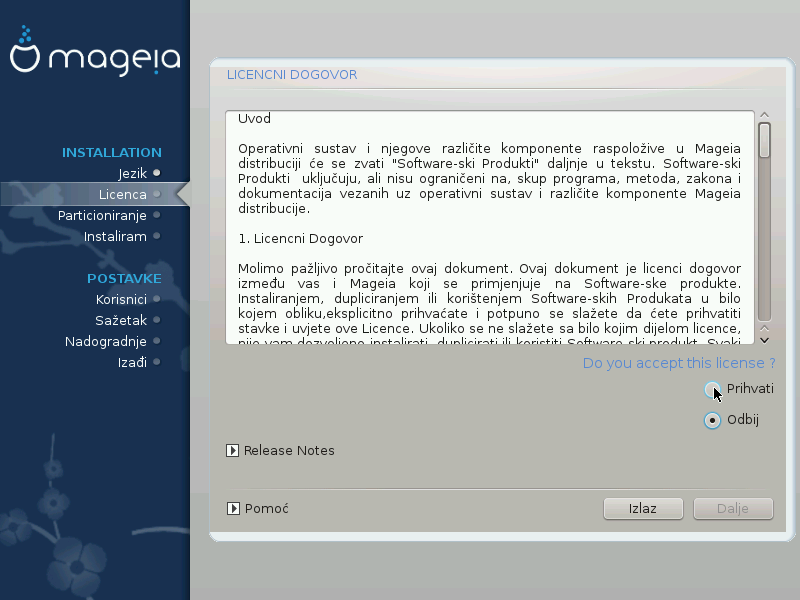Select the Licenca step in sidebar

(x=122, y=194)
